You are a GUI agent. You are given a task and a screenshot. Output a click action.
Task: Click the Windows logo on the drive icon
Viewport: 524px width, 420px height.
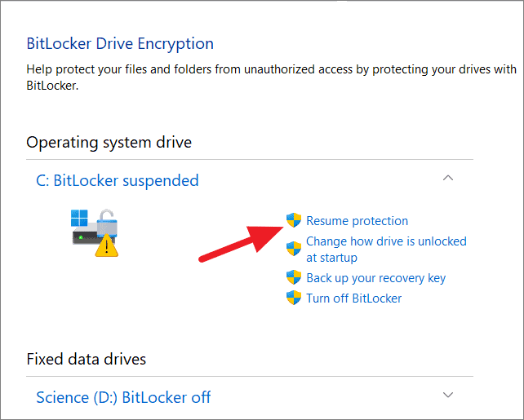[79, 218]
